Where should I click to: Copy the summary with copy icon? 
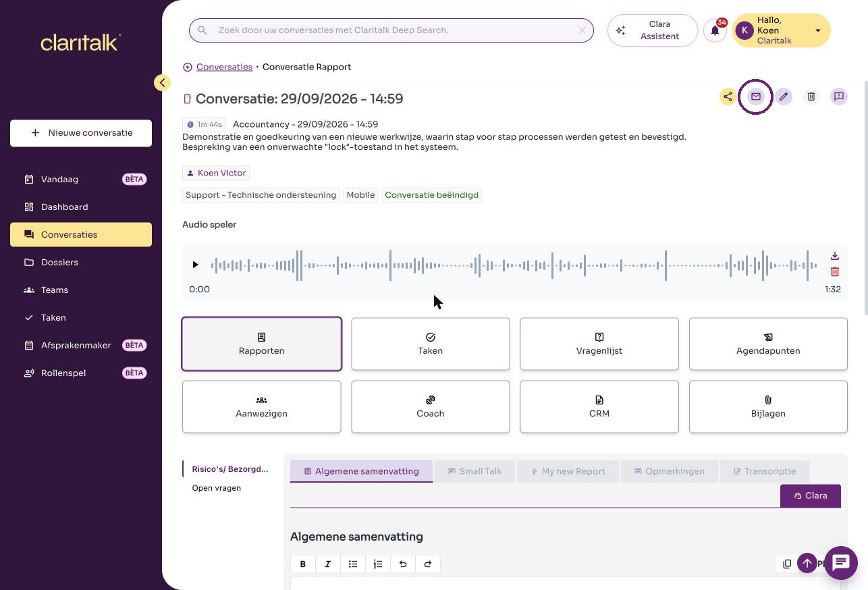click(787, 564)
